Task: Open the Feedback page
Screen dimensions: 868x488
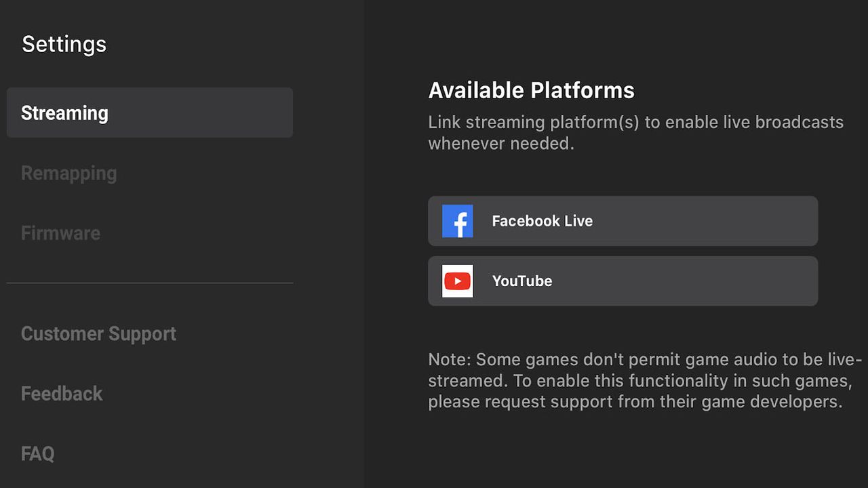Action: coord(62,394)
